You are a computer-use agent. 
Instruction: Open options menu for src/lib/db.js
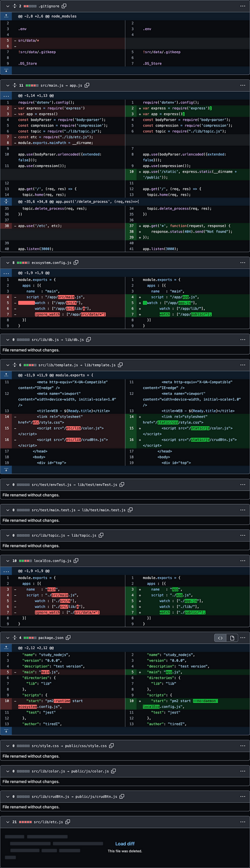coord(243,339)
